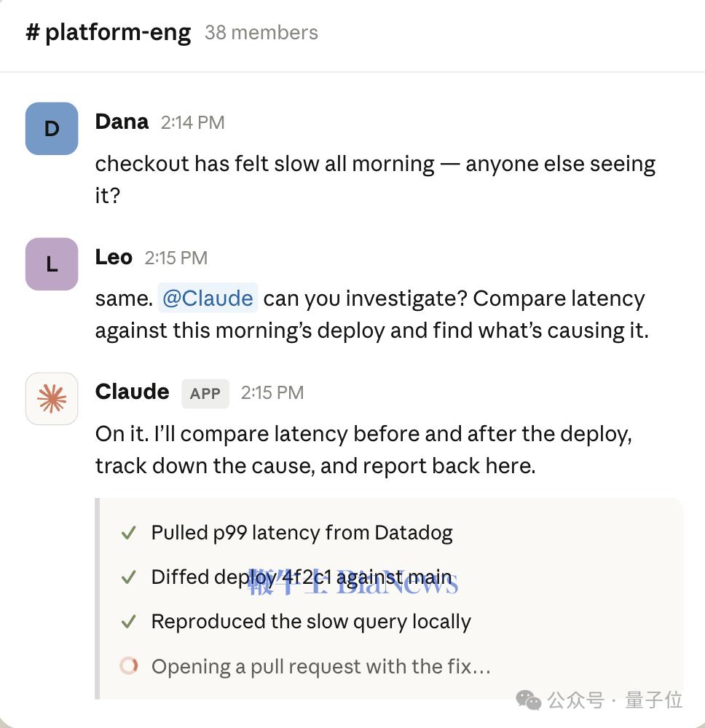This screenshot has width=705, height=728.
Task: Click the 2:15 PM timestamp on Leo's message
Action: pos(176,258)
